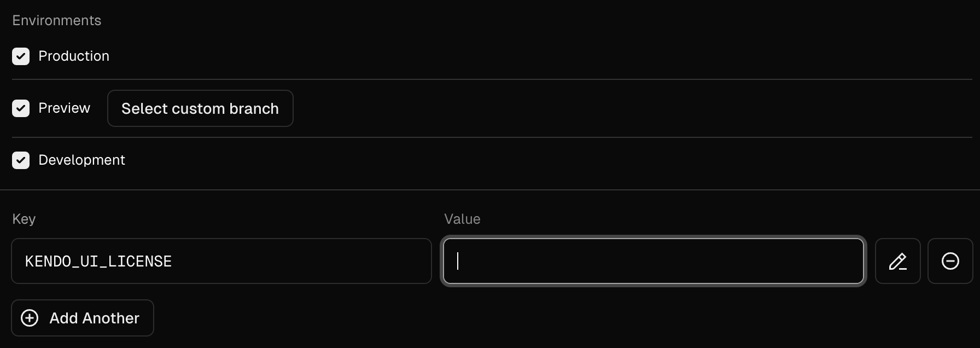
Task: Click the pencil edit icon beside Value
Action: tap(897, 261)
